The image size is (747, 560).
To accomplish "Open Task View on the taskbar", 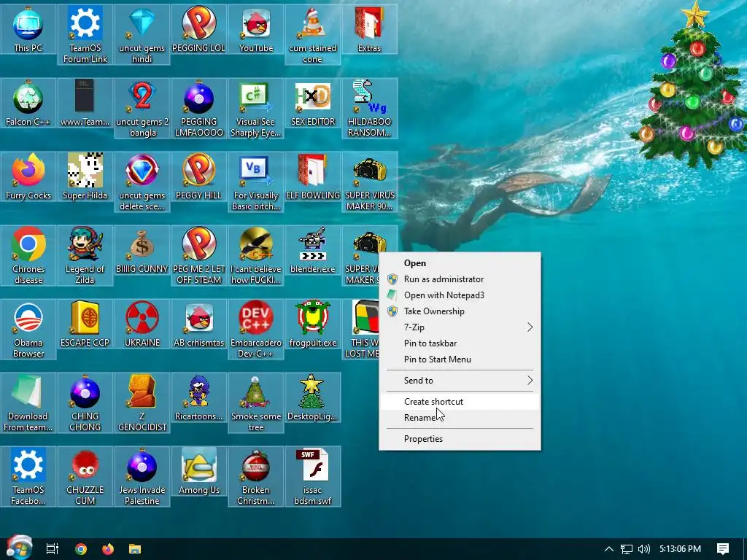I will (53, 549).
